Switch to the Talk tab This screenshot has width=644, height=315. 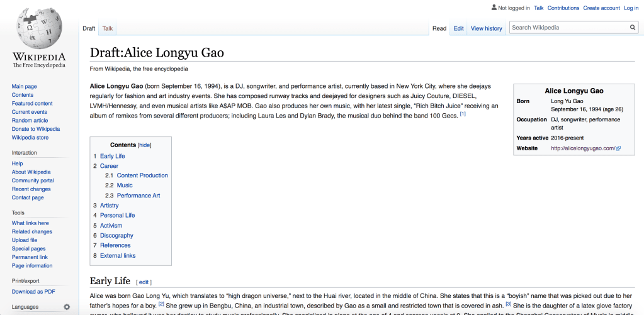pos(108,28)
